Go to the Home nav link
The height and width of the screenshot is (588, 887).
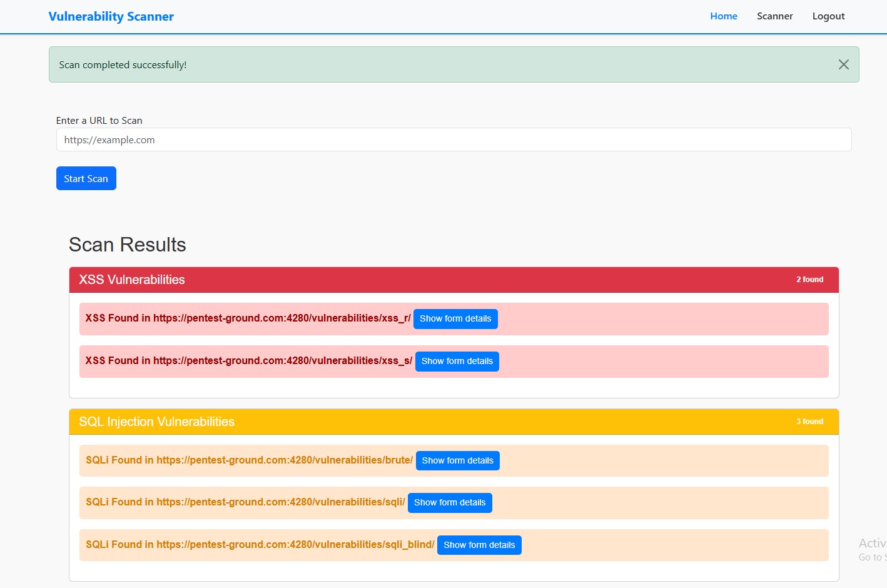(724, 16)
